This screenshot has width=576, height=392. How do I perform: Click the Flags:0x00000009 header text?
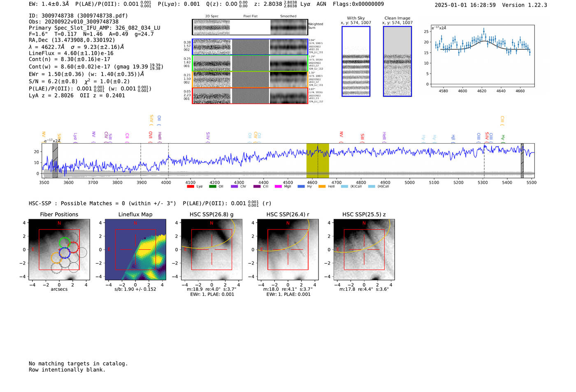coord(358,4)
